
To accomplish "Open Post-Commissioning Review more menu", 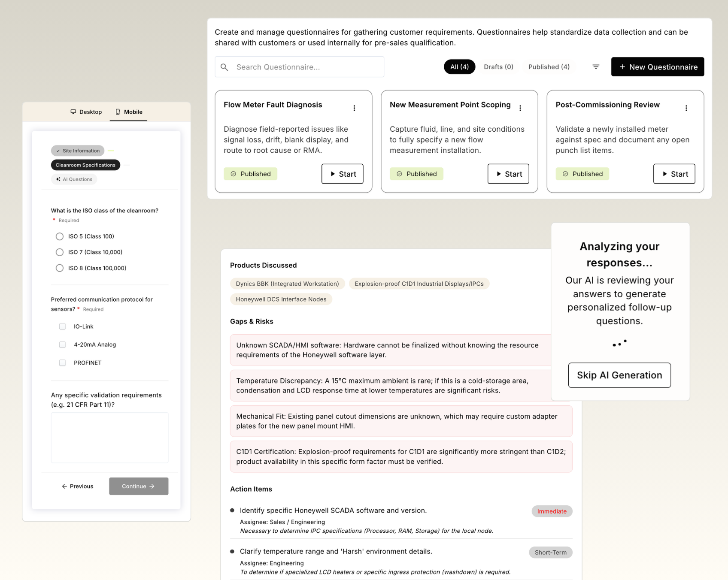I will [x=686, y=108].
